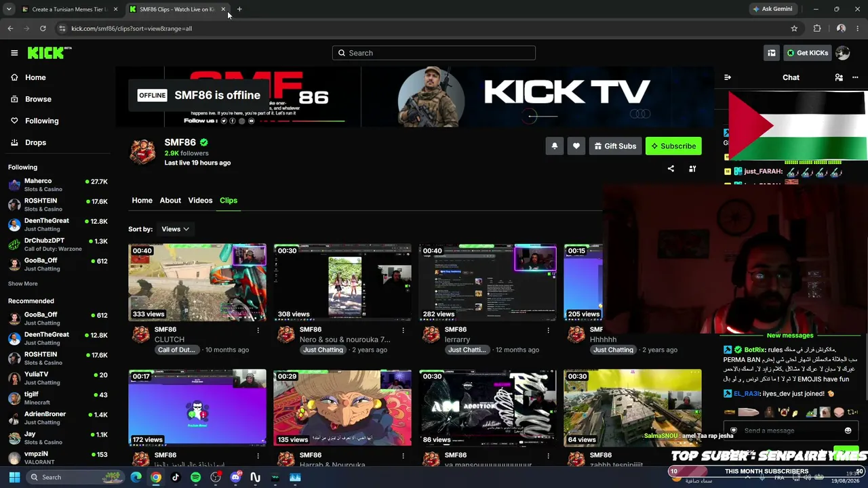Screen dimensions: 868x488
Task: Open tigiif Minecraft channel
Action: 58,398
